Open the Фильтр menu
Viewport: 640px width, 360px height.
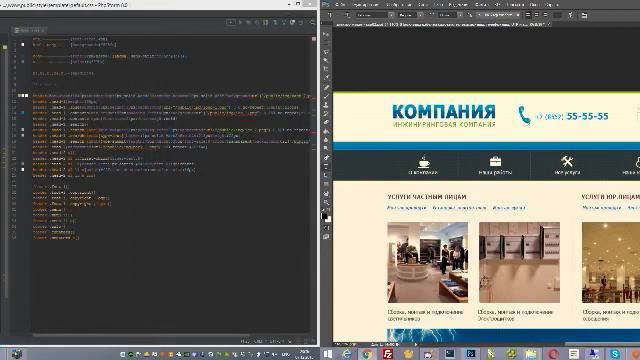point(482,4)
